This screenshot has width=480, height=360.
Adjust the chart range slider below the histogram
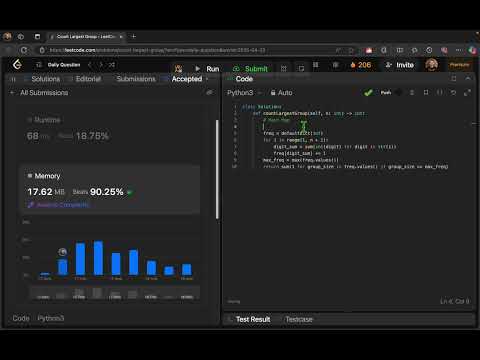(x=115, y=293)
